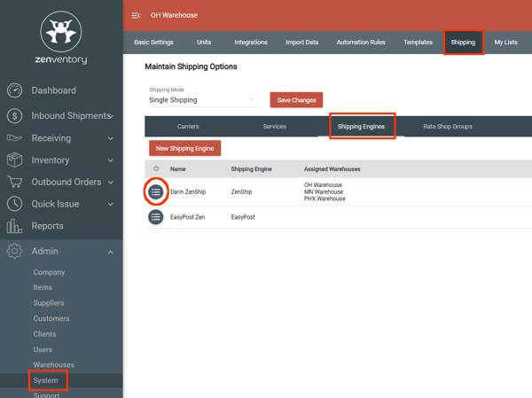Click the Reports chart icon

14,226
